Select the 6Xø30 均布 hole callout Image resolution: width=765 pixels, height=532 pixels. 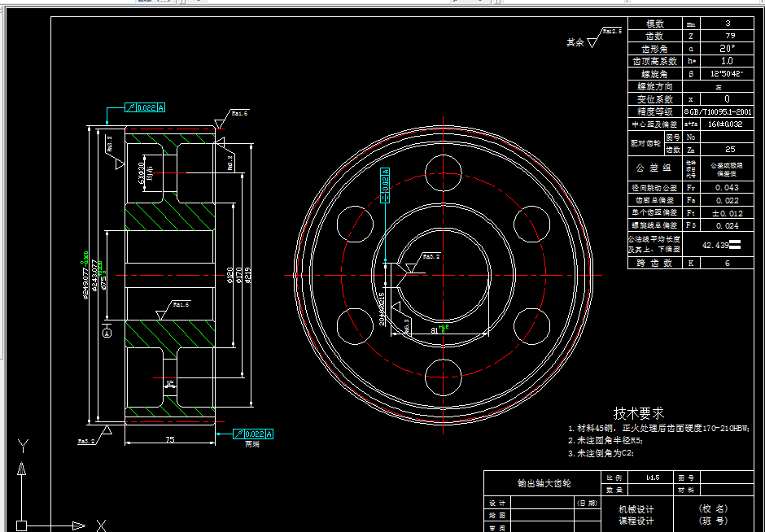click(145, 173)
